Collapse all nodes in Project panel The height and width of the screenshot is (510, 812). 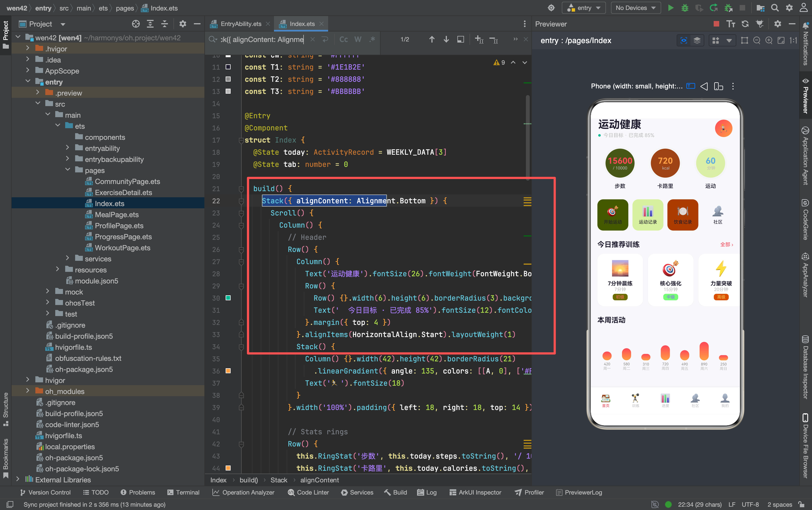point(165,24)
